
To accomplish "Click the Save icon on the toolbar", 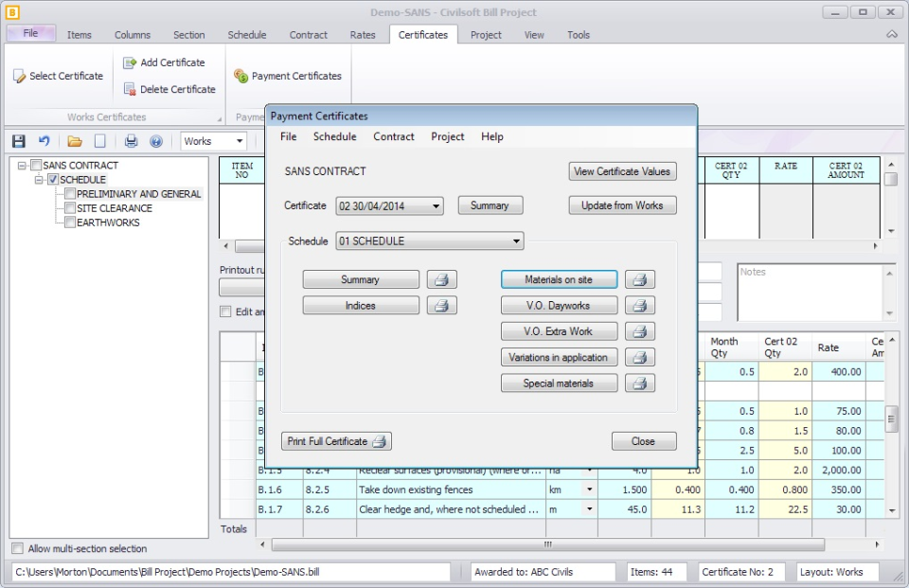I will pyautogui.click(x=16, y=140).
